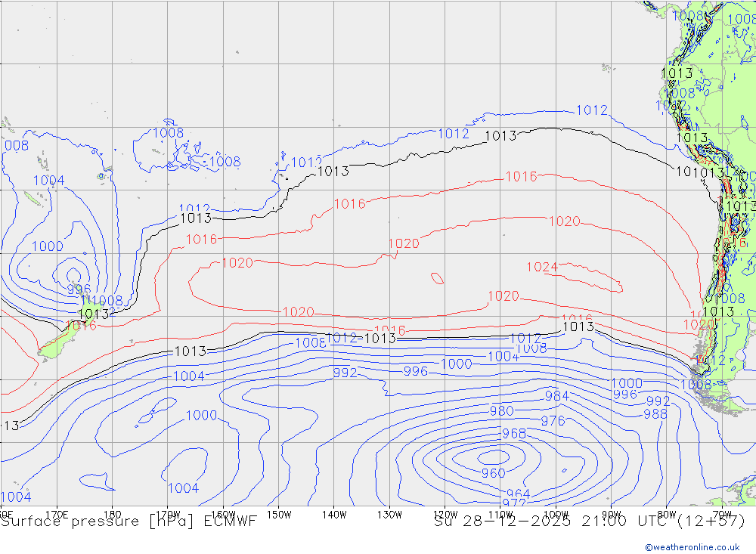
Task: Click the 964 isobar label
Action: (x=519, y=494)
